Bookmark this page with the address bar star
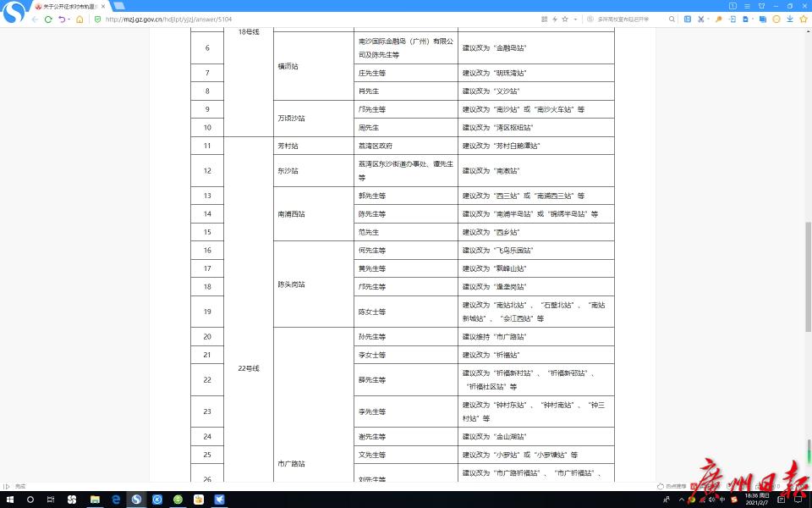 (564, 19)
